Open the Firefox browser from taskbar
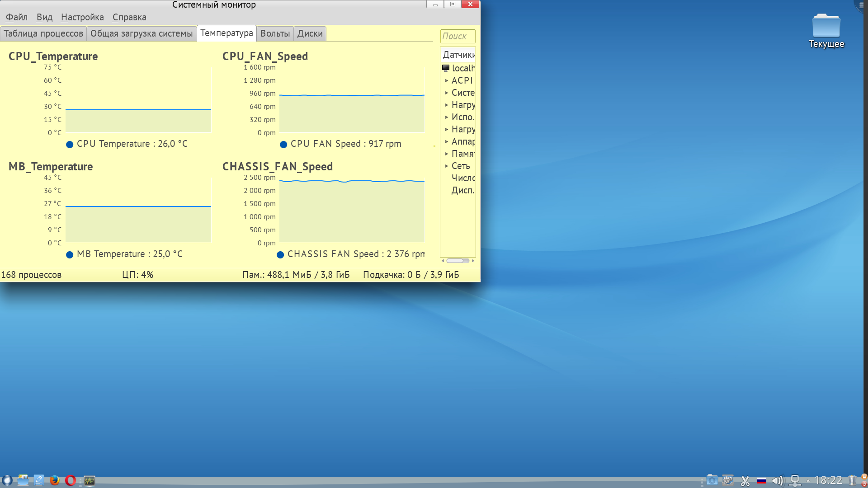 click(55, 480)
